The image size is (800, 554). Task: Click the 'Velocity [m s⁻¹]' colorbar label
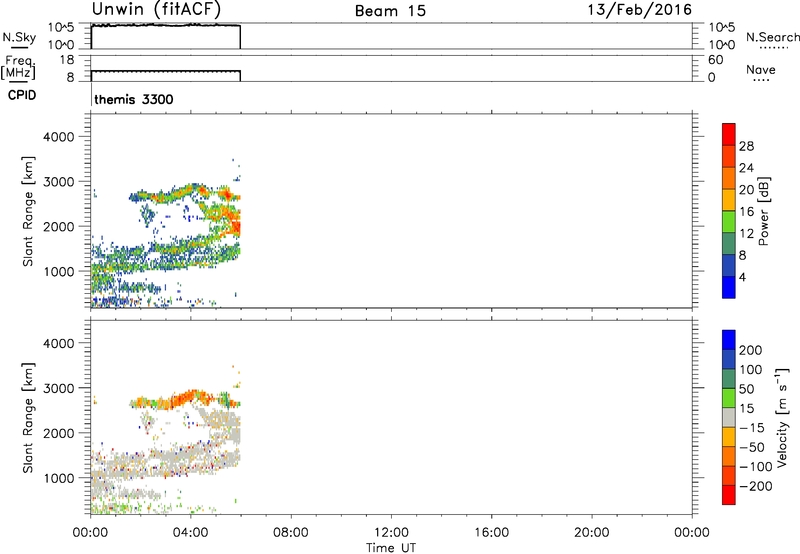[x=782, y=417]
